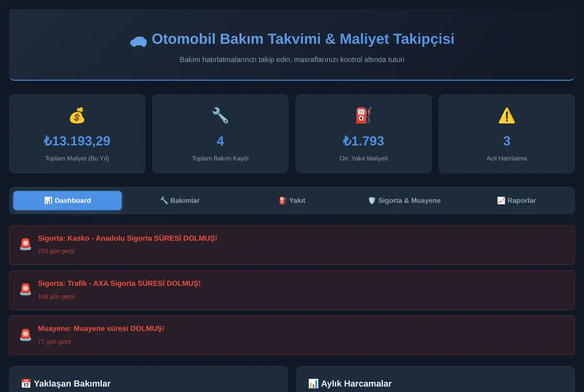The image size is (584, 392).
Task: Switch to the Bakımlar tab
Action: coord(180,200)
